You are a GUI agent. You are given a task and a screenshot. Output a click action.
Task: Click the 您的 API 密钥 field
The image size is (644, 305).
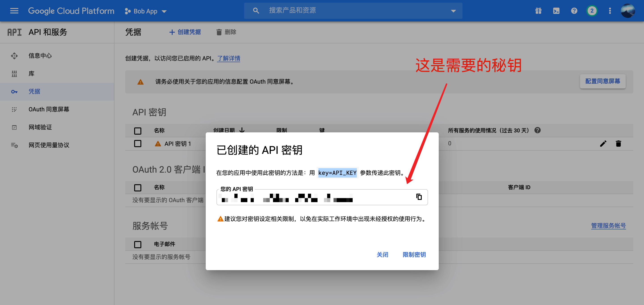322,197
